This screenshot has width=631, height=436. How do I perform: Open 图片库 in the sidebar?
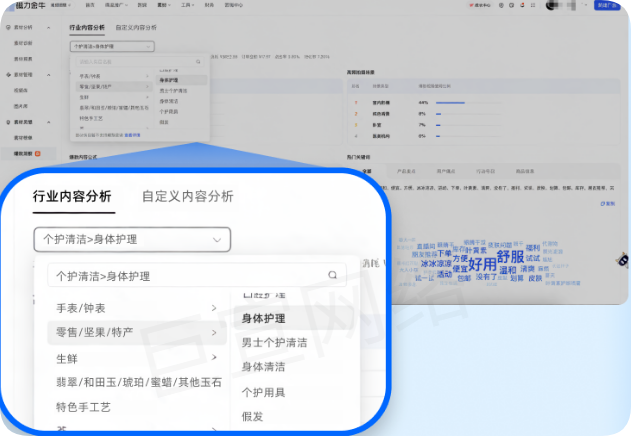coord(21,106)
